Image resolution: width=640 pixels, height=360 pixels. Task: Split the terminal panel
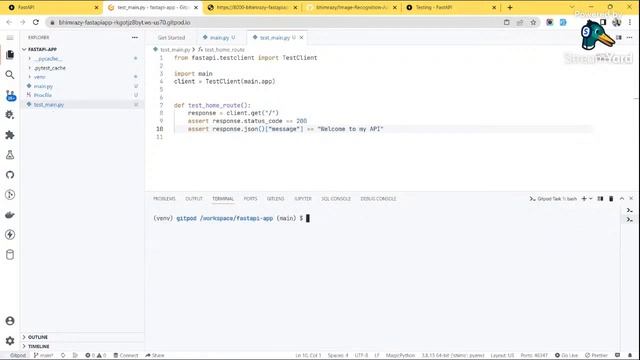(x=600, y=199)
